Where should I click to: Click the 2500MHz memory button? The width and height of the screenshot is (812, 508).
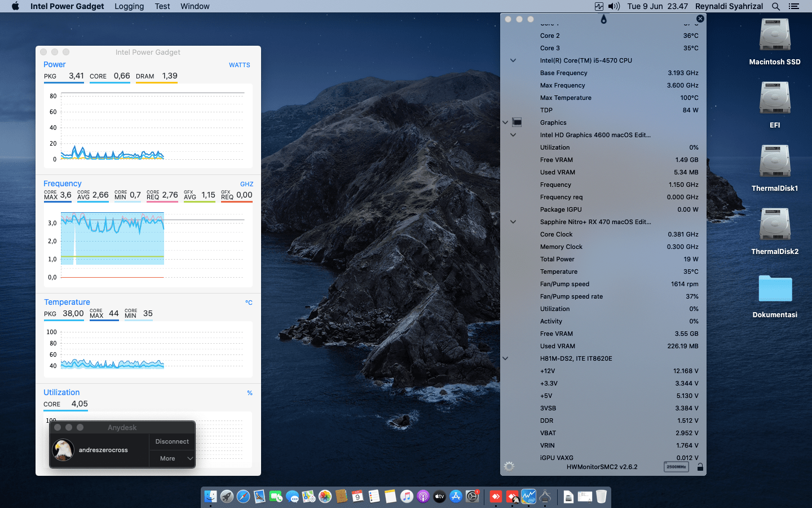pyautogui.click(x=676, y=467)
